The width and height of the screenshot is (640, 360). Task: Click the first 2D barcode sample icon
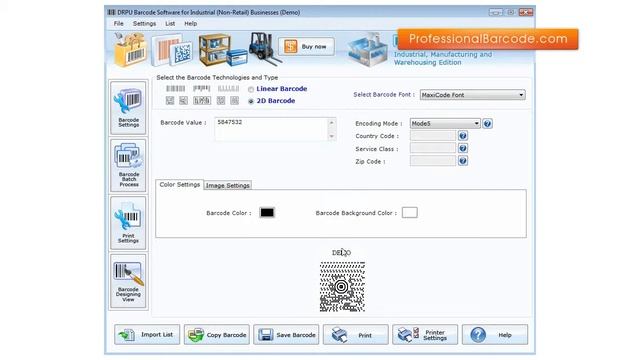(170, 100)
